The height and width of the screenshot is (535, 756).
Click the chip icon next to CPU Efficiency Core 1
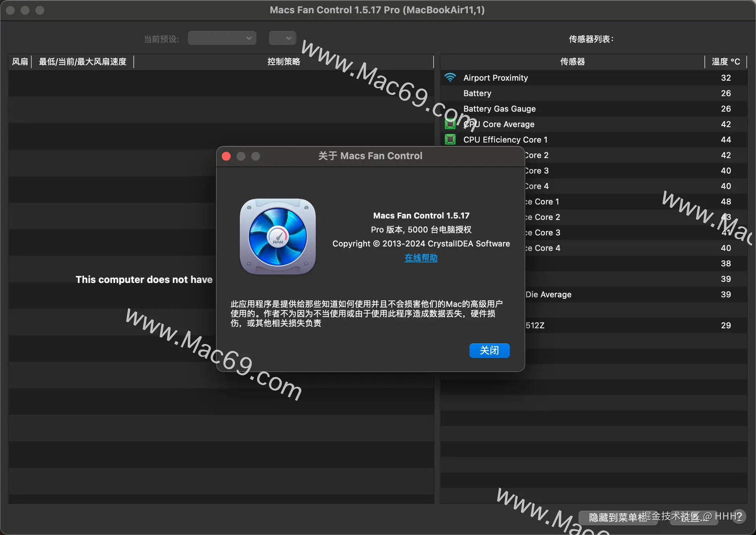pos(450,140)
